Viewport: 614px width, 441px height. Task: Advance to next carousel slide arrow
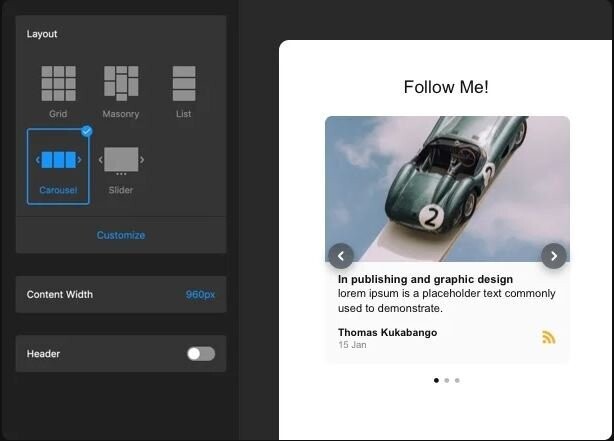[x=554, y=256]
